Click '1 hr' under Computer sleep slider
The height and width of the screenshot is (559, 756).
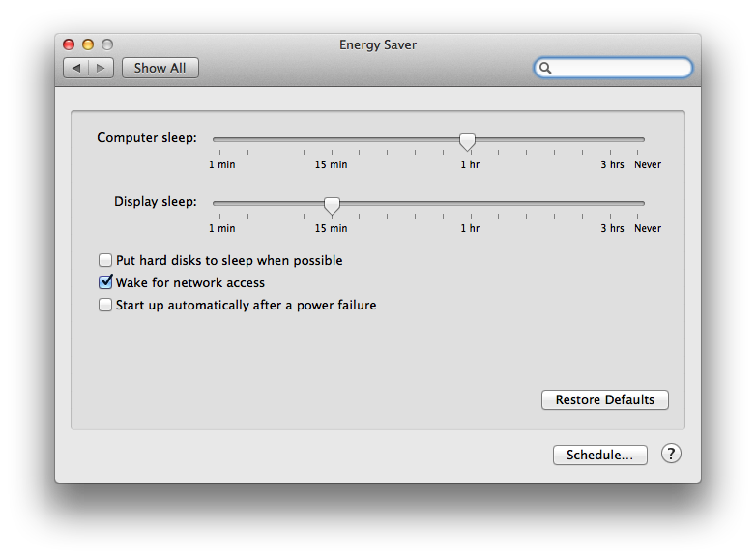[x=470, y=164]
